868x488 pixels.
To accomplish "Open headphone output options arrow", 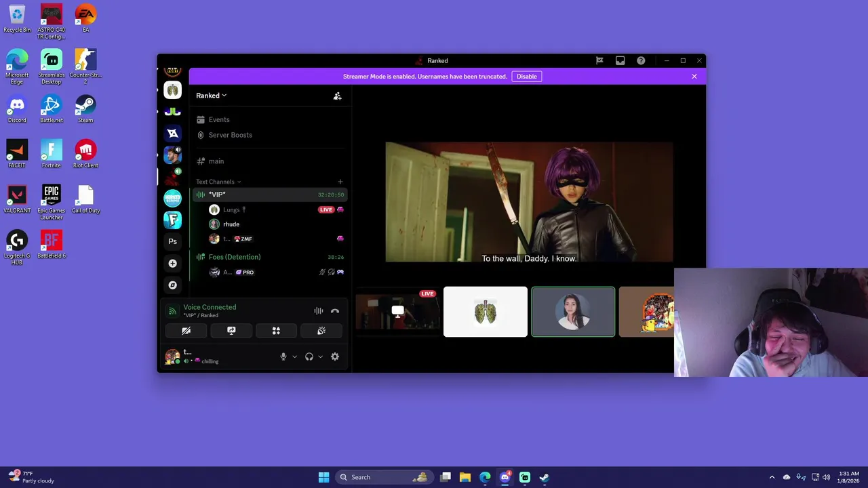I will [x=320, y=357].
